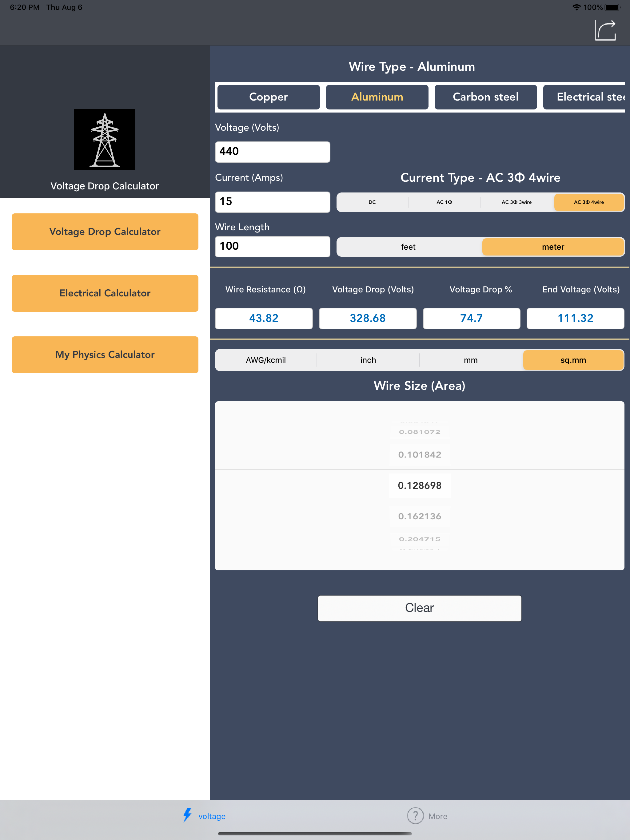Image resolution: width=630 pixels, height=840 pixels.
Task: Choose mm as wire size unit
Action: [x=471, y=360]
